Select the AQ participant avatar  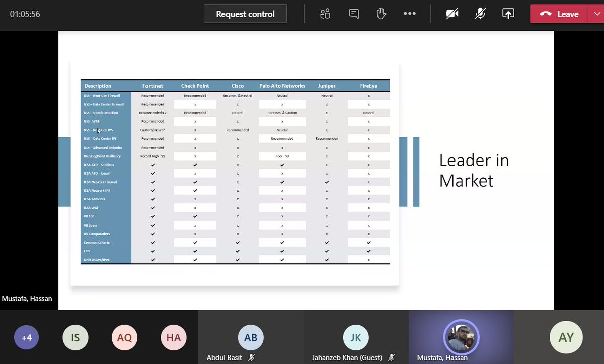124,337
